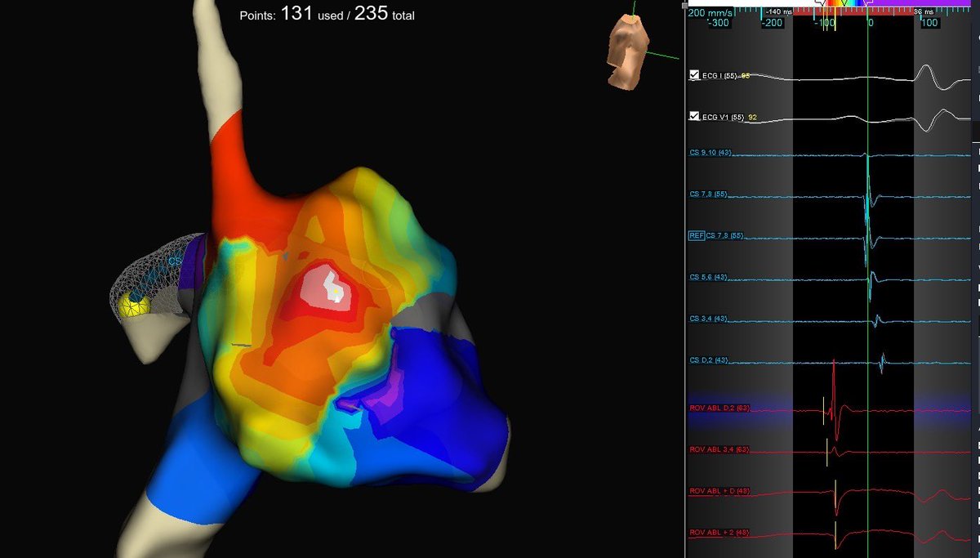Click the left white color-bar slider handle

820,3
